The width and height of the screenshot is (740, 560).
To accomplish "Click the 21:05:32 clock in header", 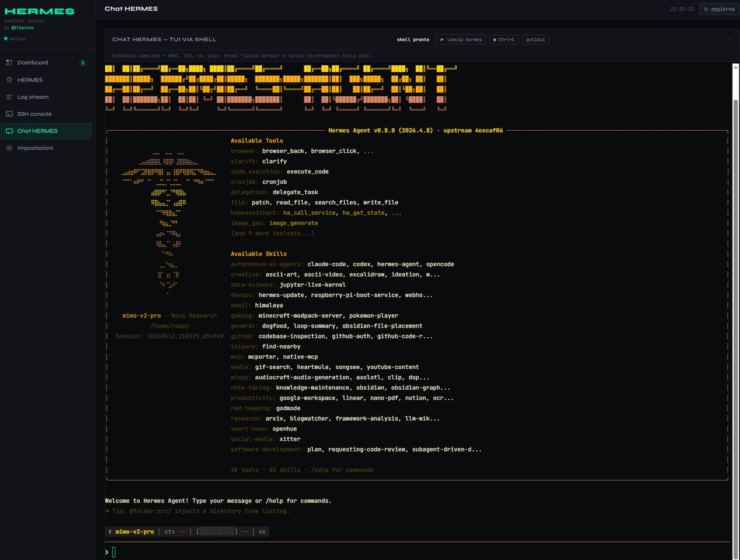I will point(683,9).
